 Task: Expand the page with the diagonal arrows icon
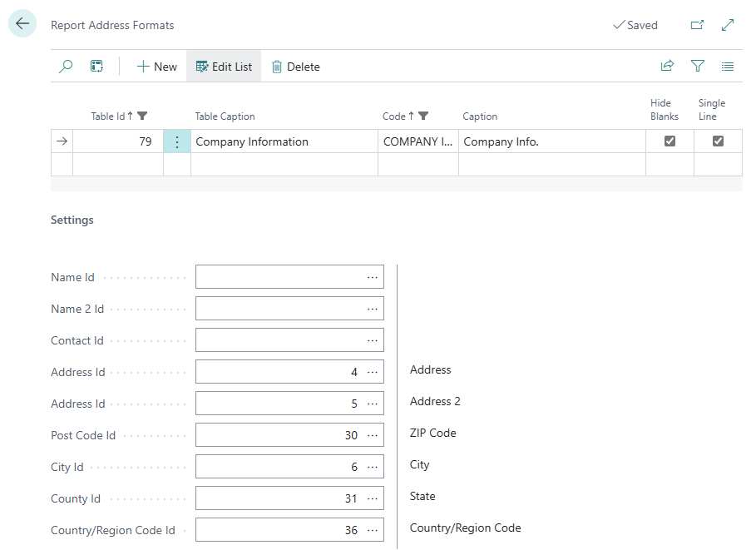[x=728, y=25]
